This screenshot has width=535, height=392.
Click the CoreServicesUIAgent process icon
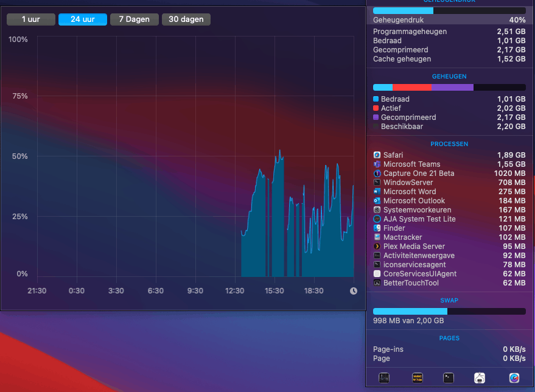click(x=377, y=274)
